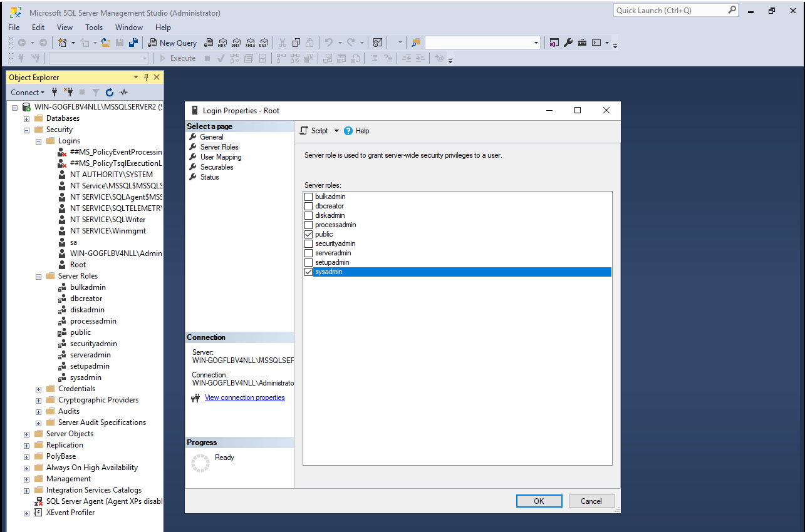Open the Window menu

(x=129, y=28)
